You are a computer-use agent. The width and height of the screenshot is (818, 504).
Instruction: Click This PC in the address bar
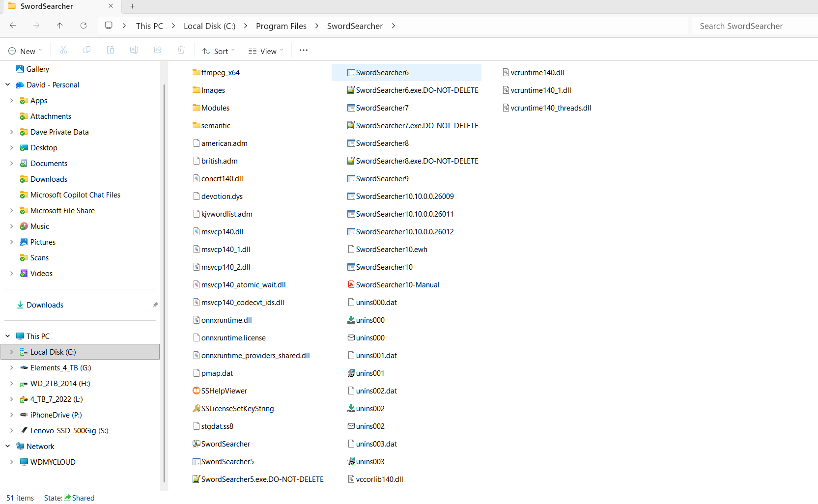149,26
